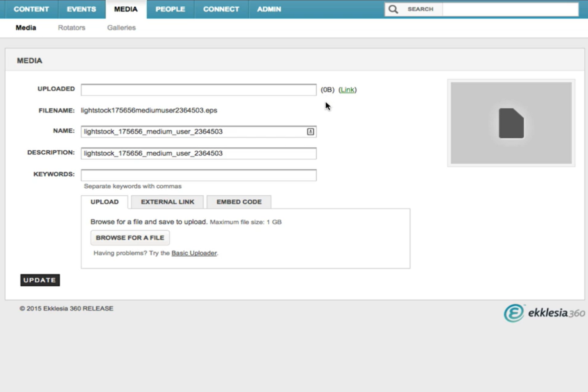Focus the Uploaded input field

[x=199, y=90]
